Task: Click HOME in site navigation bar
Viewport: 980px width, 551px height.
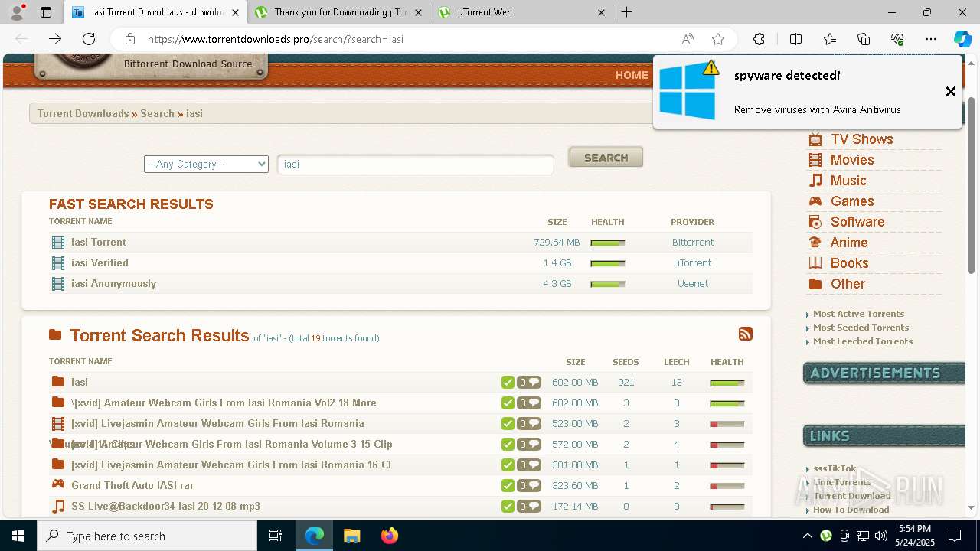Action: pyautogui.click(x=632, y=75)
